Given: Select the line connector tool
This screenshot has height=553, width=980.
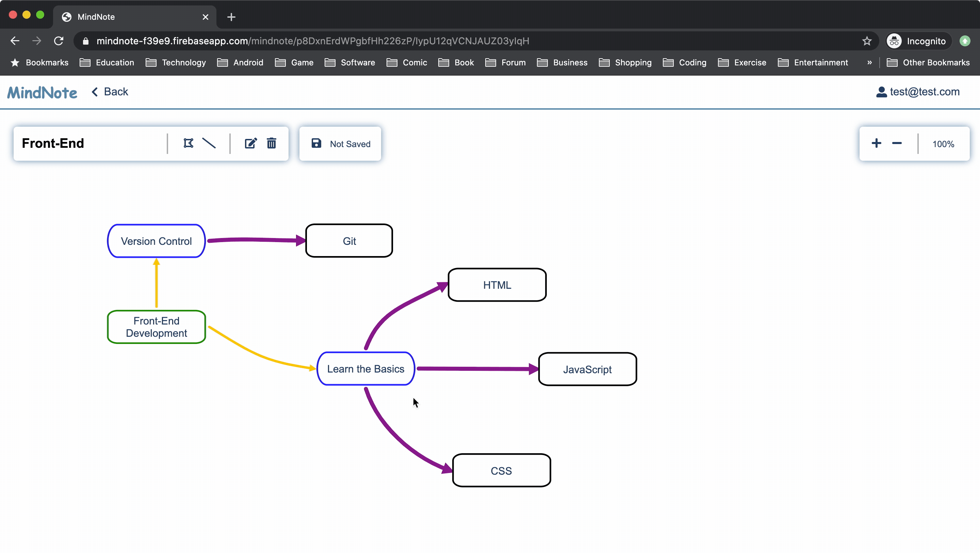Looking at the screenshot, I should pyautogui.click(x=209, y=143).
